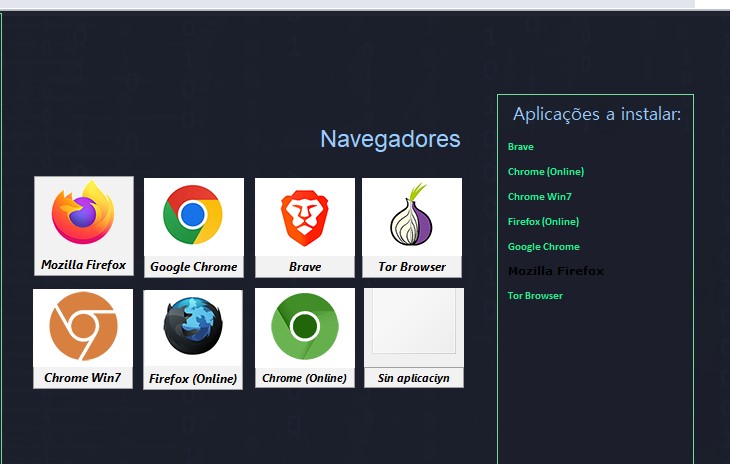Click Chrome (Online) in the install list

[x=546, y=172]
